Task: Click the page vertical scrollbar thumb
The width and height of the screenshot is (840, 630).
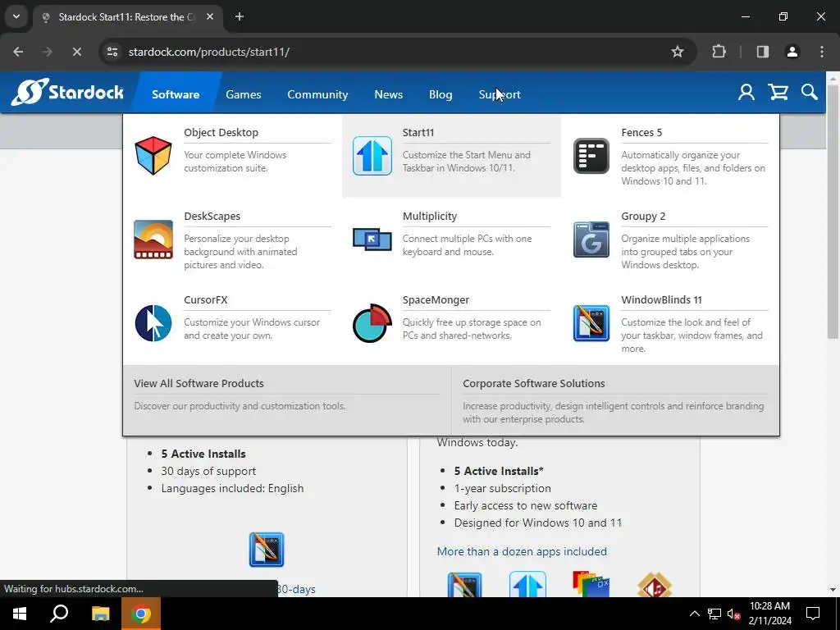Action: pos(832,212)
